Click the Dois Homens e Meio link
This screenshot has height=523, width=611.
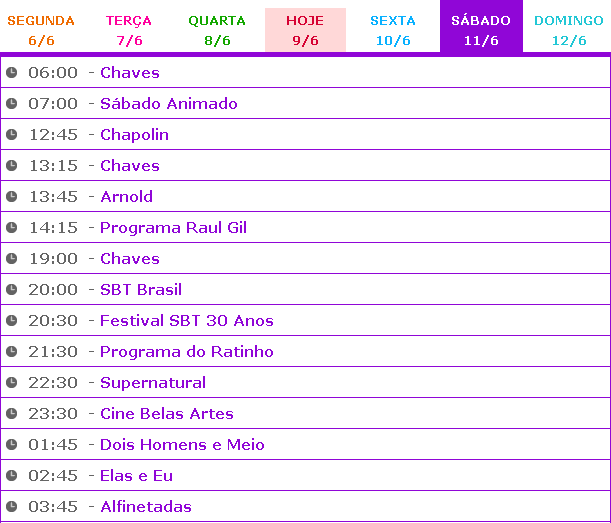(182, 445)
